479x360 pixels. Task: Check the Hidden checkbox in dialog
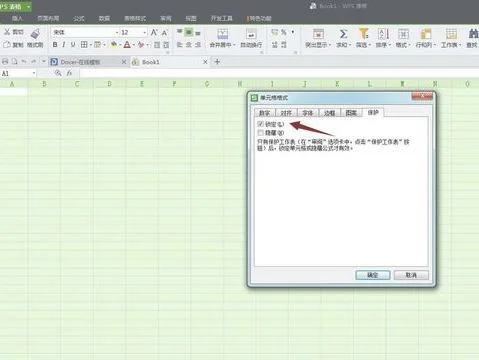pos(260,133)
